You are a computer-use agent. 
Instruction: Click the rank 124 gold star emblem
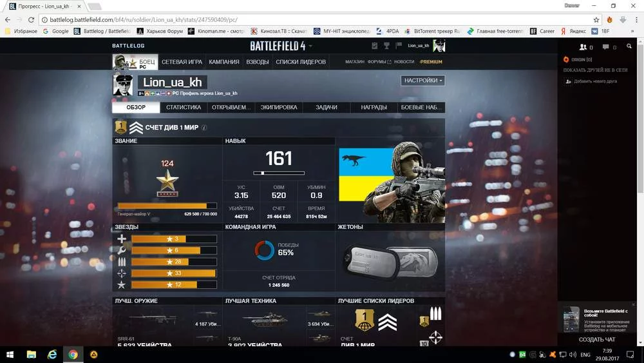tap(167, 182)
